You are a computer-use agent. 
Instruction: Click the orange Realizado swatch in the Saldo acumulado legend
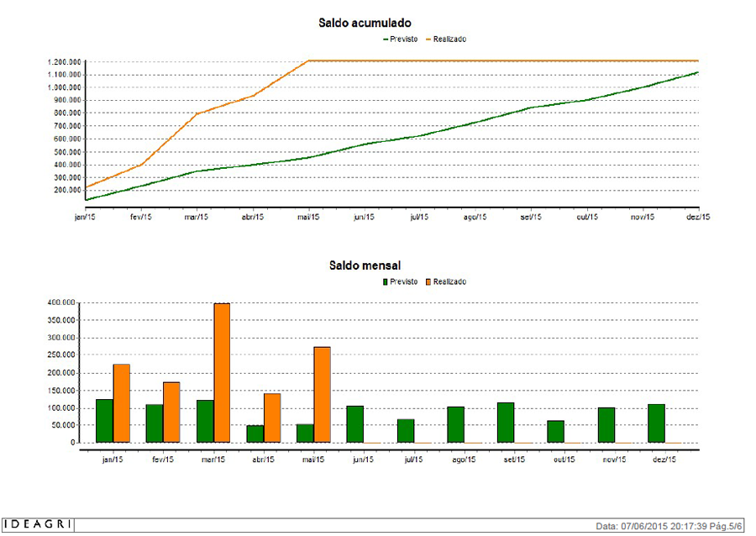(x=428, y=39)
